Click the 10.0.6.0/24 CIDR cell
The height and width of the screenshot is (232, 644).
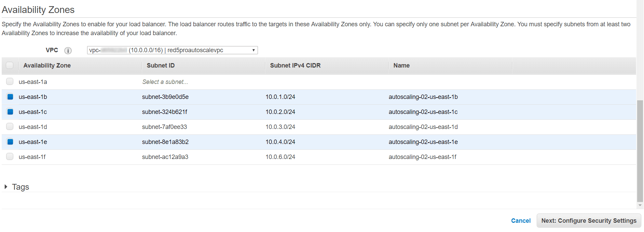pyautogui.click(x=280, y=157)
